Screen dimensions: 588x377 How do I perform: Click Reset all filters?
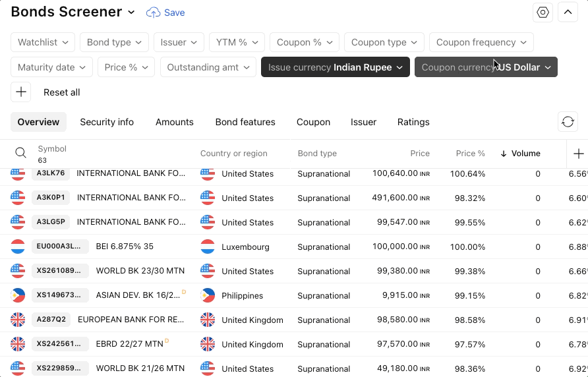point(61,92)
